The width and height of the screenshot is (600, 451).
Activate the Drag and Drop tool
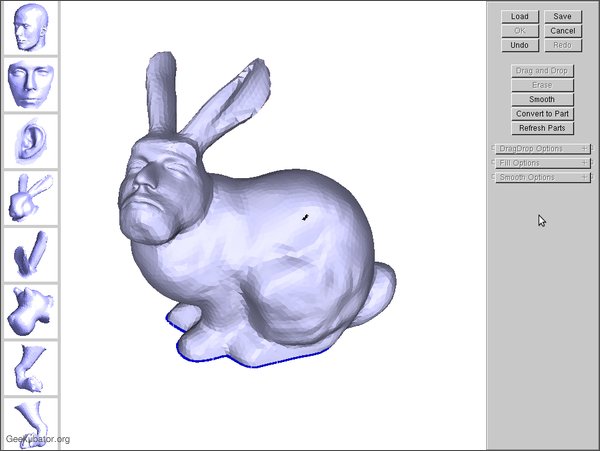click(x=542, y=71)
